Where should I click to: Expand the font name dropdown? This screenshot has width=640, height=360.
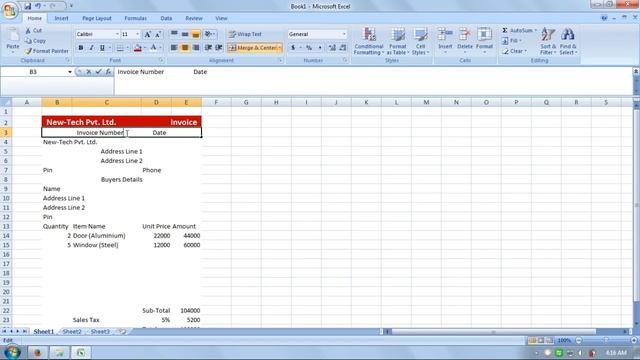117,34
